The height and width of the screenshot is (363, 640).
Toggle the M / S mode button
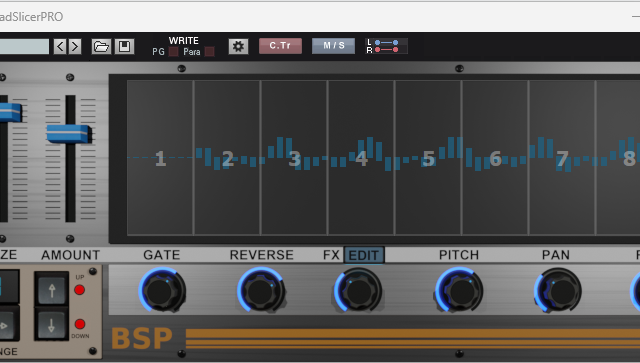point(333,46)
